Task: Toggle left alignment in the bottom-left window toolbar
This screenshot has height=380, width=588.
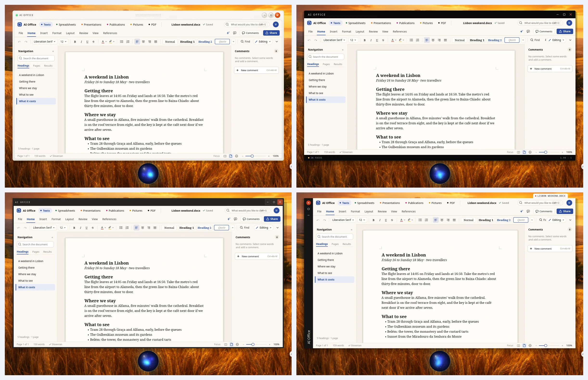Action: coord(136,228)
